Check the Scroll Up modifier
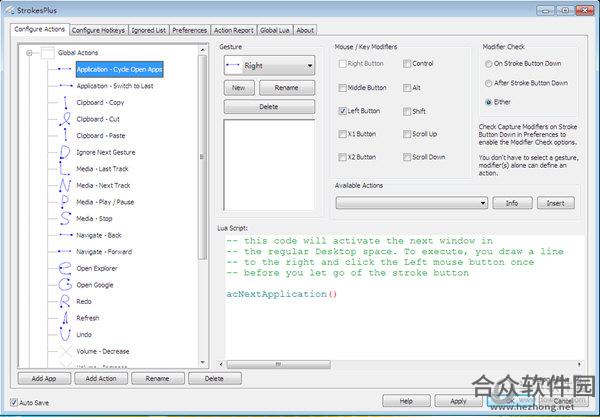Viewport: 600px width, 417px height. (407, 134)
